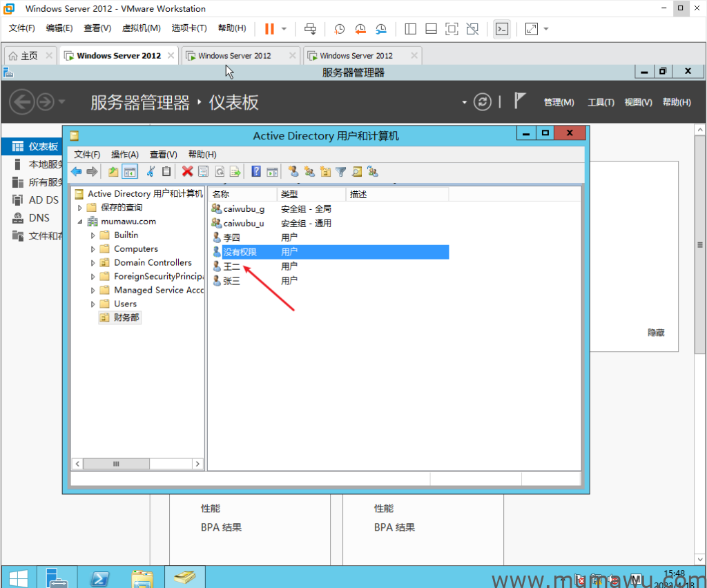The image size is (707, 588).
Task: Pause the virtual machine in VMware
Action: point(270,29)
